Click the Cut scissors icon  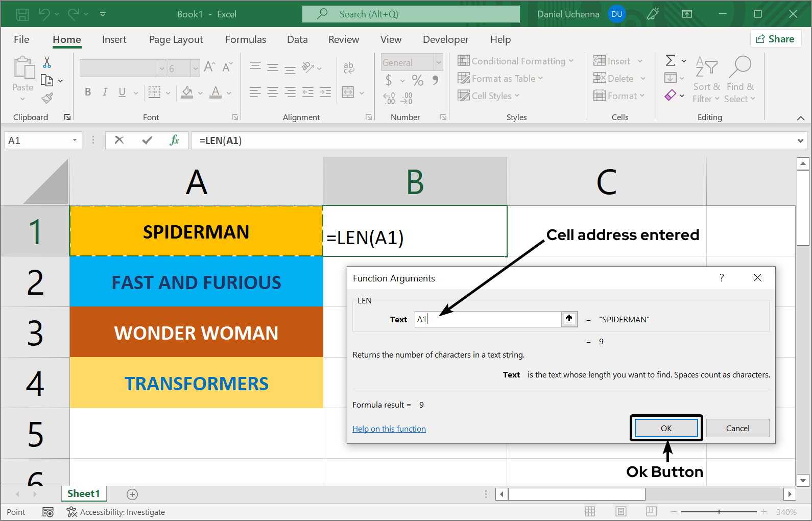[47, 62]
